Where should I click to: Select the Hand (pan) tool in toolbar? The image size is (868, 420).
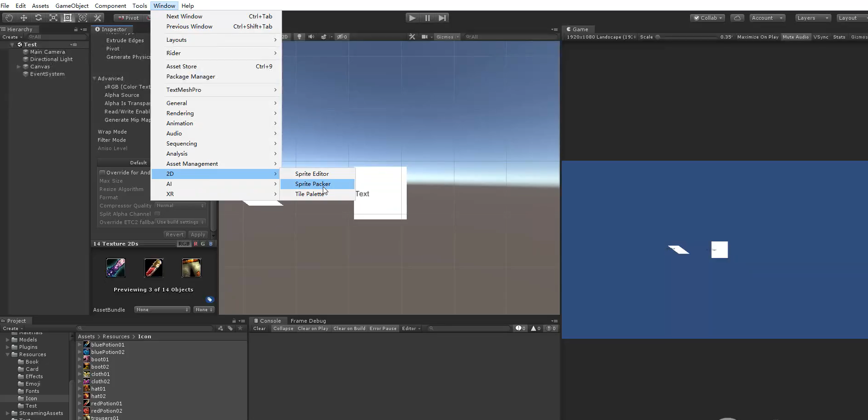(8, 17)
